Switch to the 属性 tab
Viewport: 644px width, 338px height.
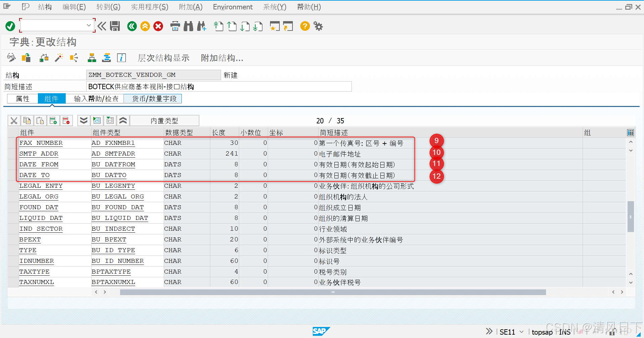point(22,98)
